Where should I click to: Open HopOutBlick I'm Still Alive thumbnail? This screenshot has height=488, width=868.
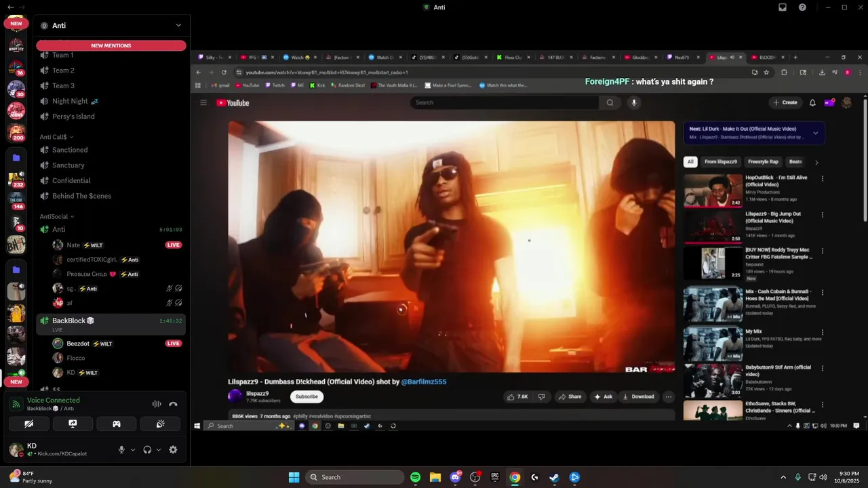[x=713, y=190]
